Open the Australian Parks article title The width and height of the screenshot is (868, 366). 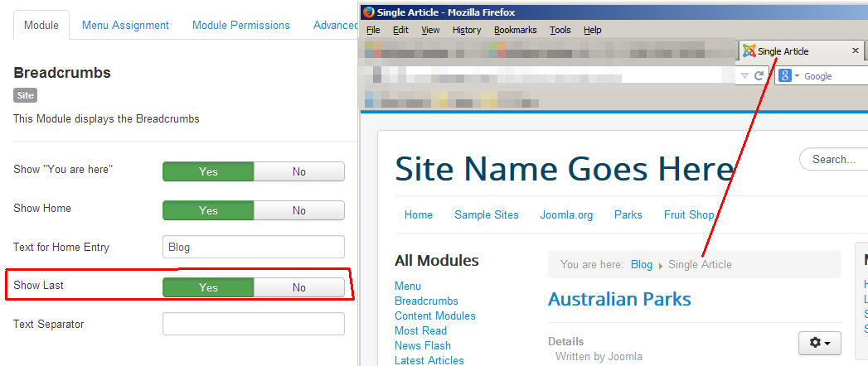(x=618, y=299)
